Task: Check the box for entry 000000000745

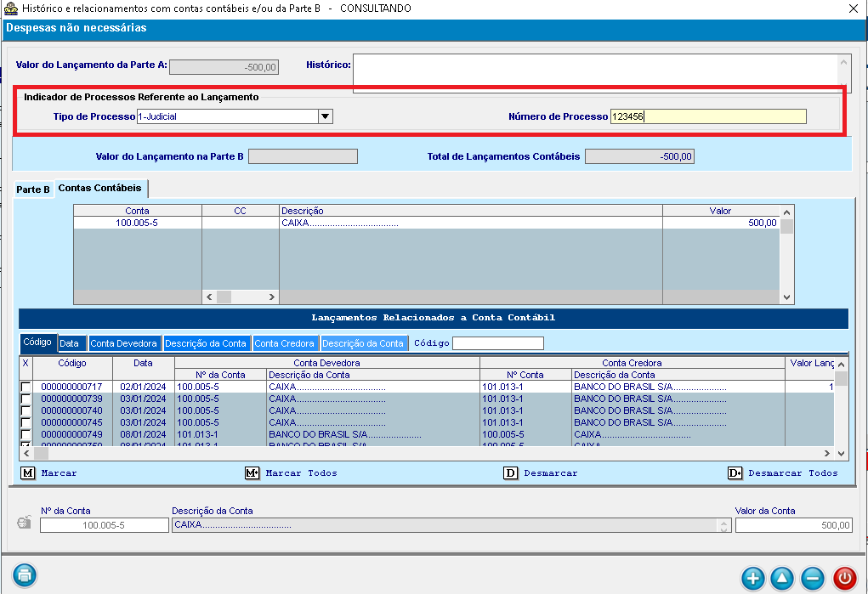Action: tap(26, 422)
